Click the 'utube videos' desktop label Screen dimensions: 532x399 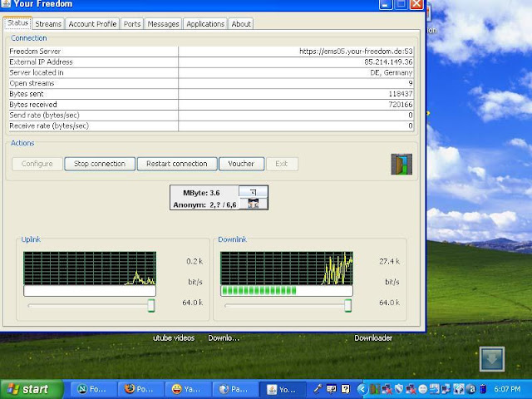(174, 338)
